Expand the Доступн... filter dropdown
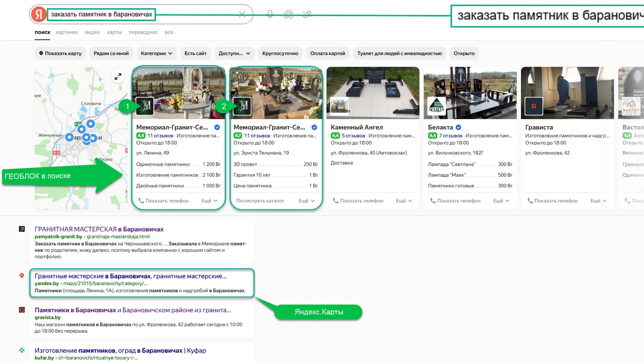 [x=234, y=53]
